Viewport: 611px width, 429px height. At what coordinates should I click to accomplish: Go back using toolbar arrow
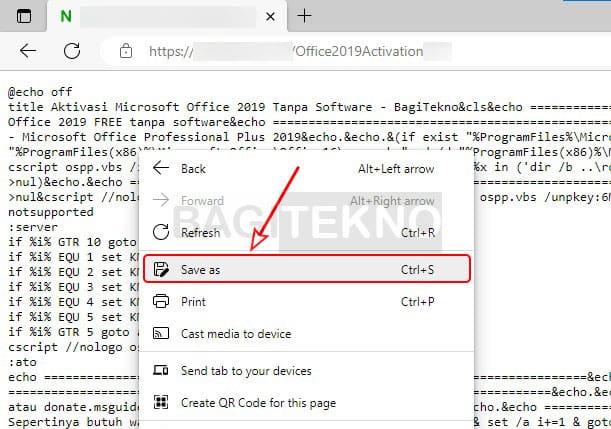[x=28, y=51]
